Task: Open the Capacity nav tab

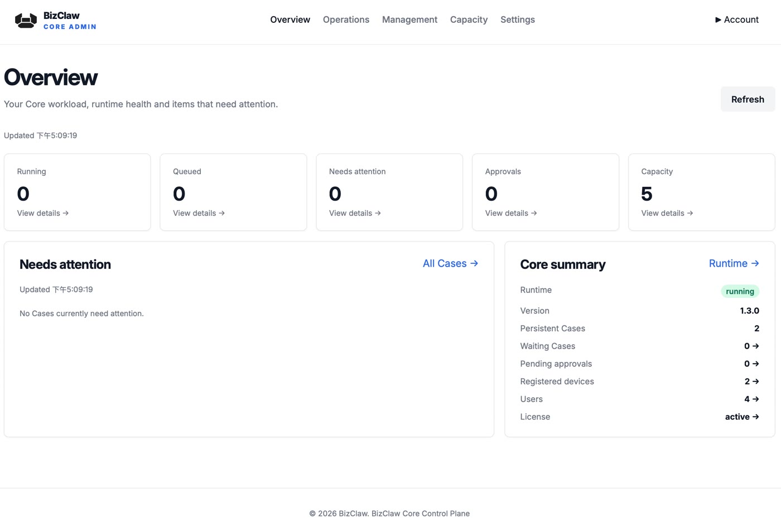Action: [469, 20]
